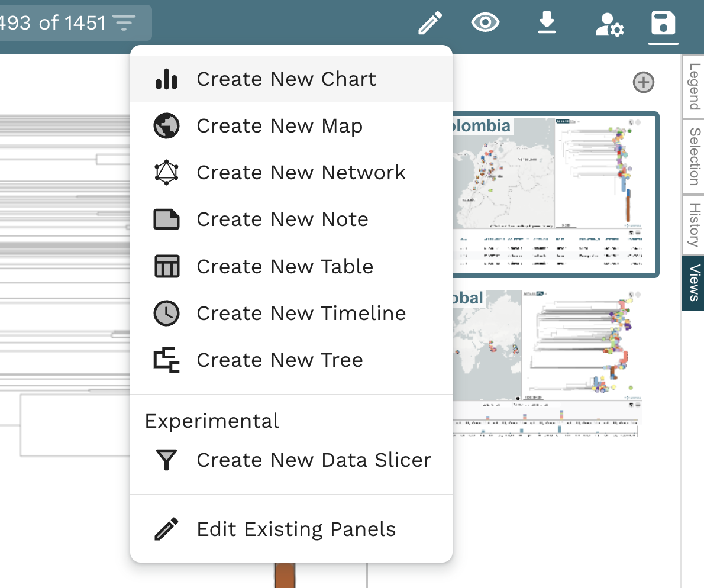Select Create New Map

292,125
